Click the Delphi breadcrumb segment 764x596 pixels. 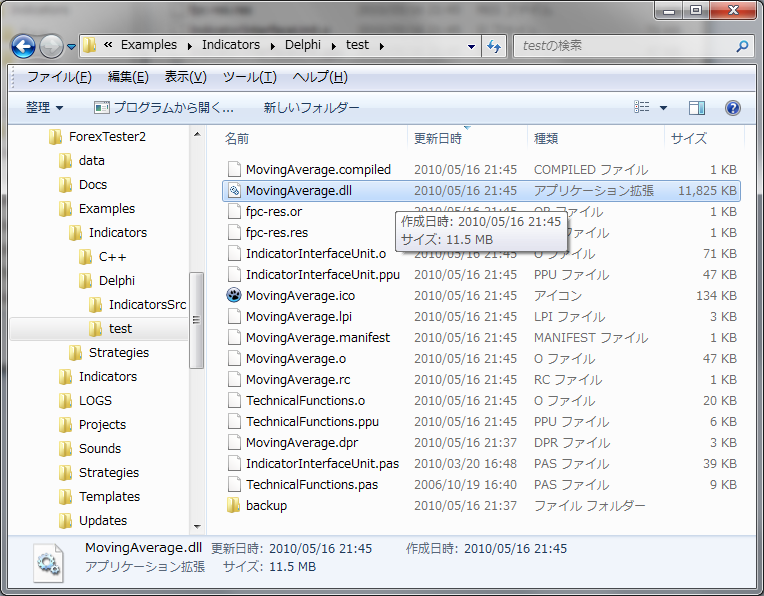pyautogui.click(x=303, y=45)
